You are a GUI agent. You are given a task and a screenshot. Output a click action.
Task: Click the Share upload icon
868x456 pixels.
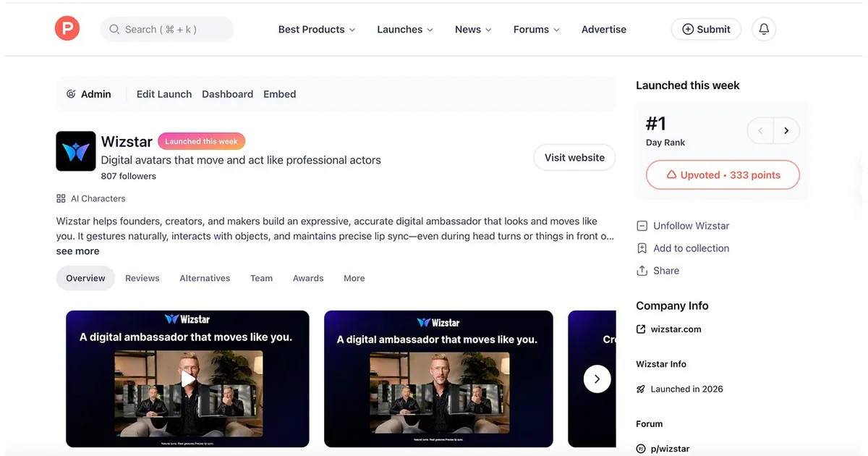pyautogui.click(x=642, y=271)
